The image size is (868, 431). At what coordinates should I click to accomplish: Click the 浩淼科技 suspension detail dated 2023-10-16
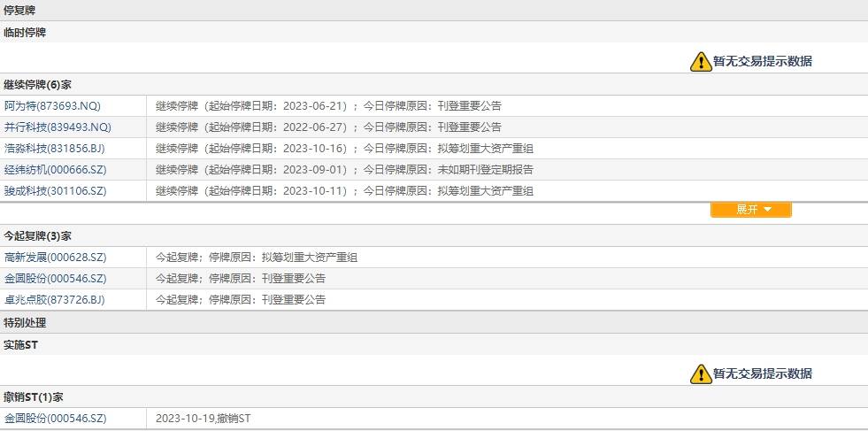(344, 149)
